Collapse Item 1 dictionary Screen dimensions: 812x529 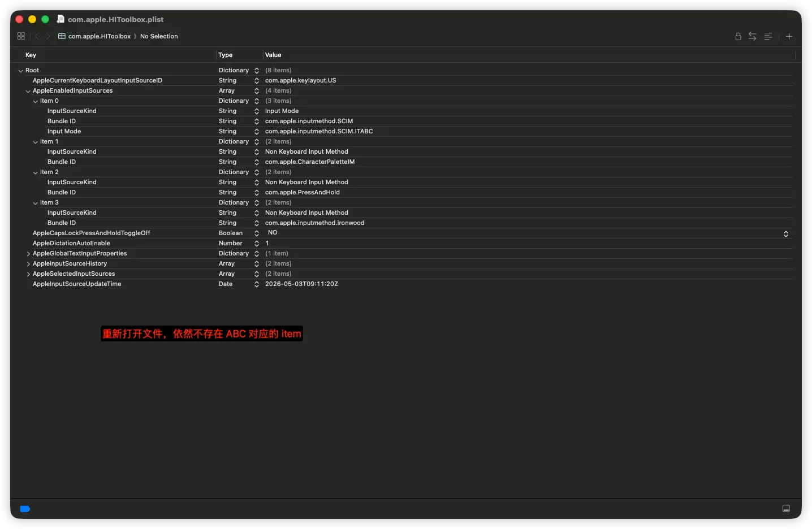click(36, 142)
